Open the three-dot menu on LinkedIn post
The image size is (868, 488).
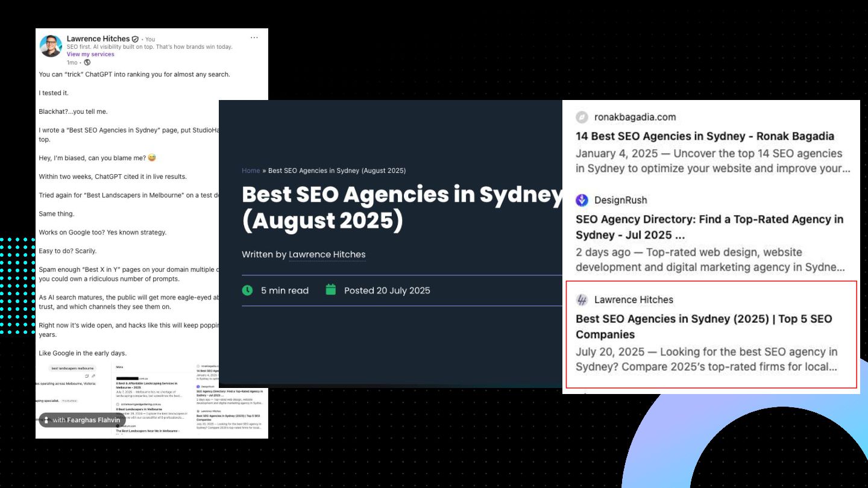pos(254,37)
